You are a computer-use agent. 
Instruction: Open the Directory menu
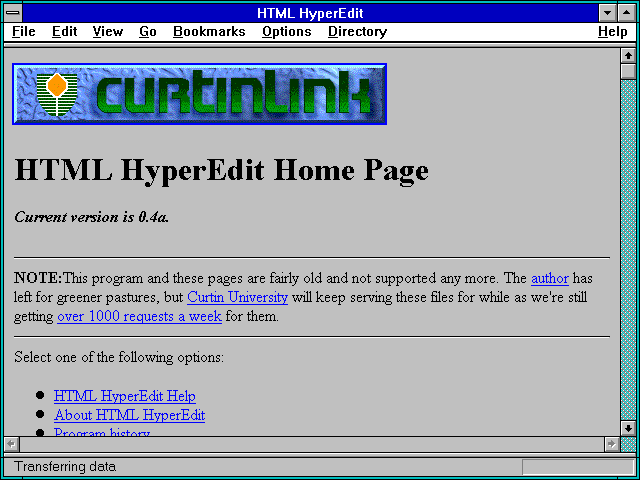coord(358,32)
